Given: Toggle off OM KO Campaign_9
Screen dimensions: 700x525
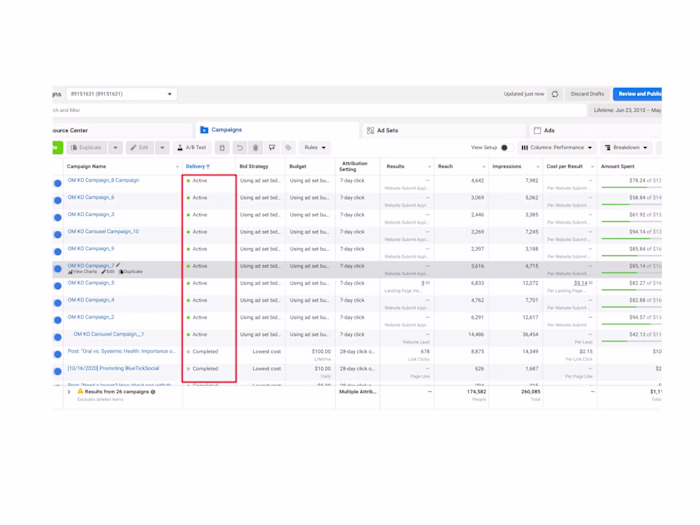Looking at the screenshot, I should (58, 251).
